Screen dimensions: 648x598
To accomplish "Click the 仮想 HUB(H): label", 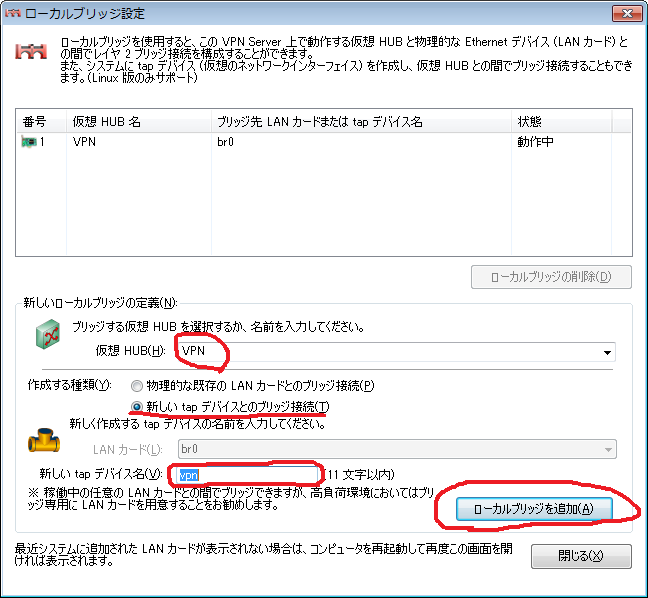I will (x=131, y=351).
